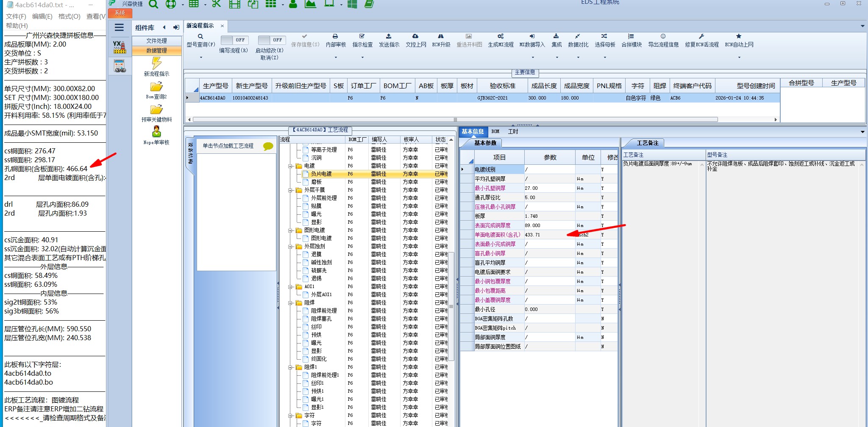Click the 表面完成铜厚度 value cell 89.000
Screen dimensions: 868x427
point(550,225)
